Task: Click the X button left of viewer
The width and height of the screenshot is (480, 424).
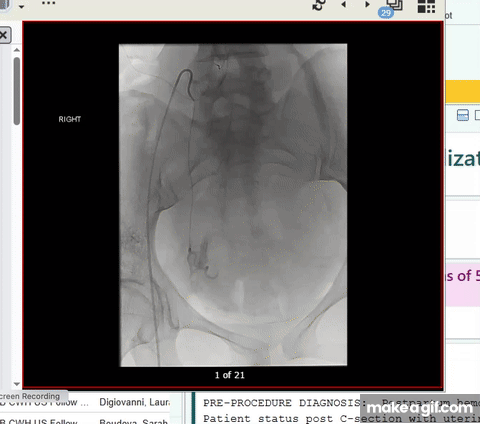Action: pyautogui.click(x=4, y=35)
